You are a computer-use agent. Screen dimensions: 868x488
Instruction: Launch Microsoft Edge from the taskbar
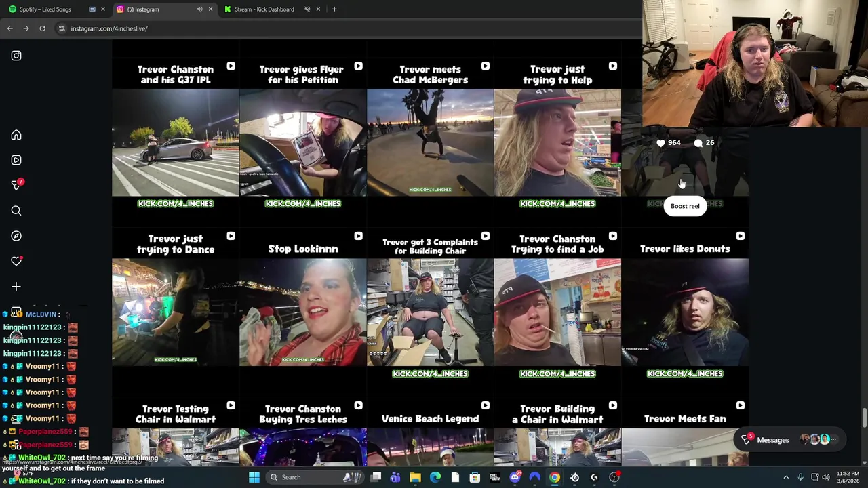coord(435,477)
